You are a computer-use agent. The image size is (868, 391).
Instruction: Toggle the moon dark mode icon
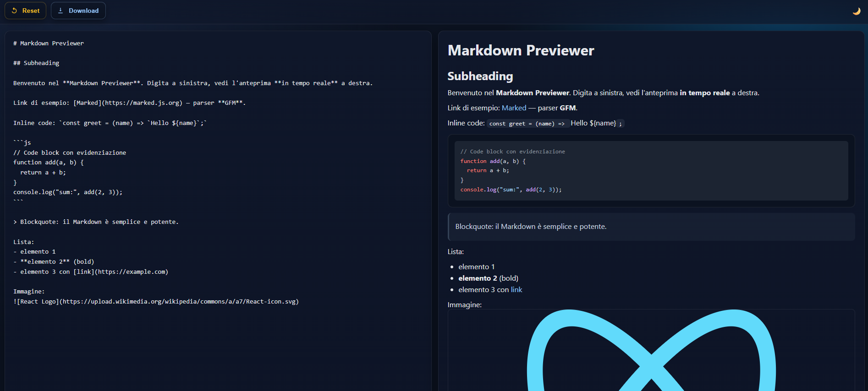tap(856, 11)
